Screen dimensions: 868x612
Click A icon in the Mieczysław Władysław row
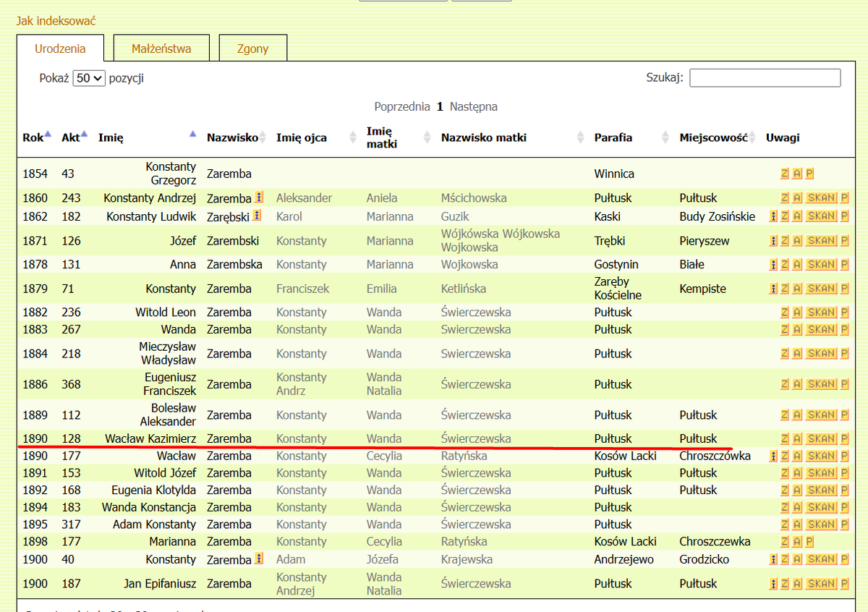tap(797, 353)
